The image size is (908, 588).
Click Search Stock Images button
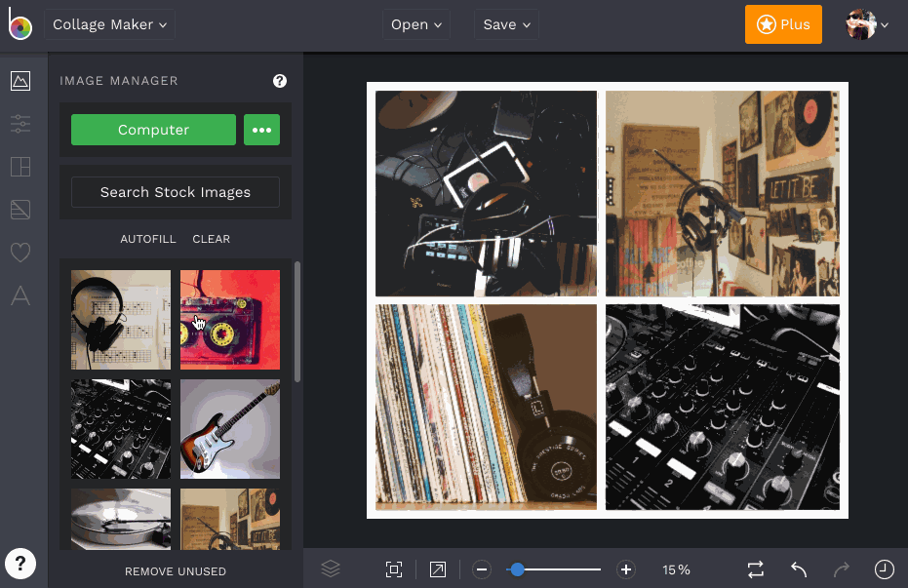176,192
